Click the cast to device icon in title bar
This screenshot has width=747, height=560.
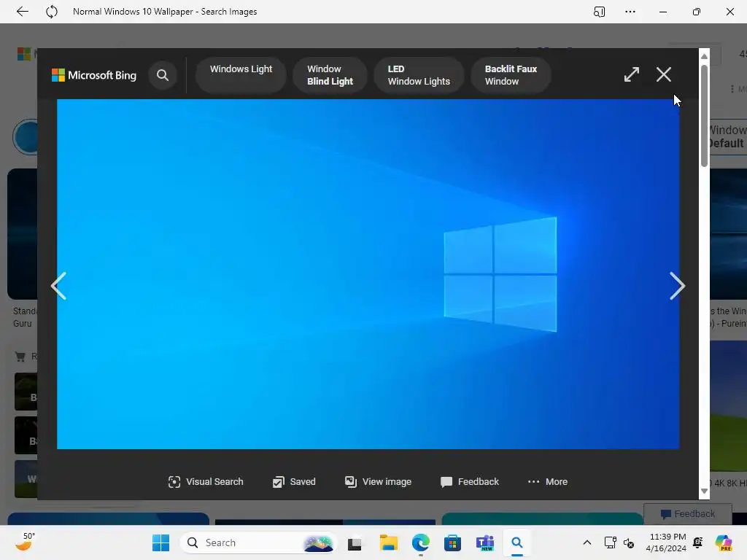click(600, 12)
